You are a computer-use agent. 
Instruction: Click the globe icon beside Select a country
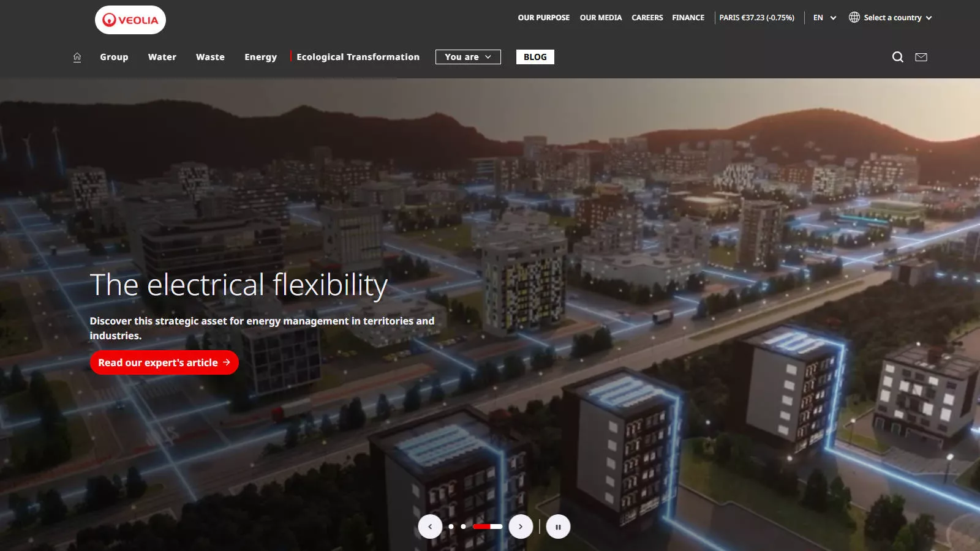pos(854,17)
